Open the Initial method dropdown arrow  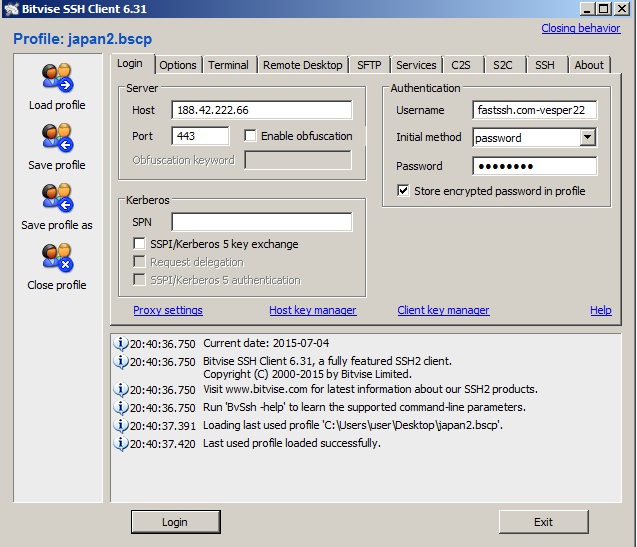(x=587, y=137)
